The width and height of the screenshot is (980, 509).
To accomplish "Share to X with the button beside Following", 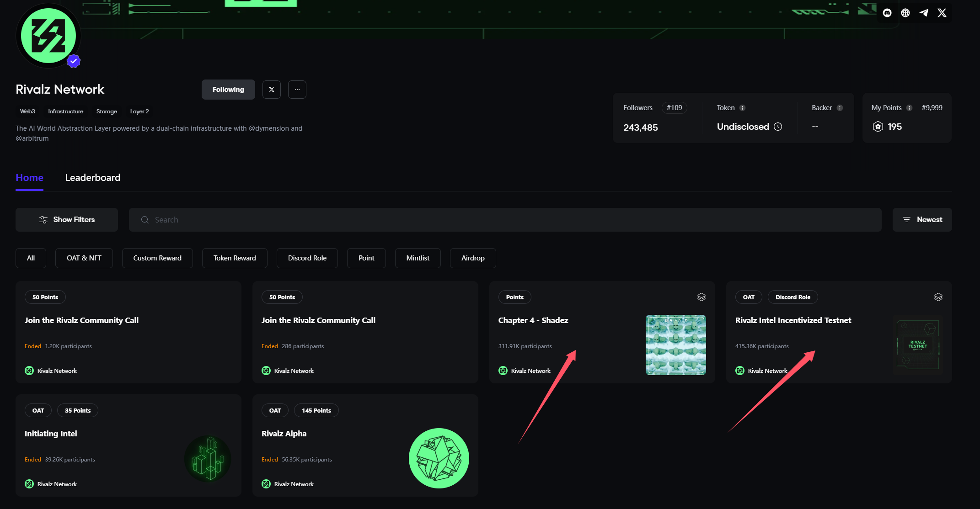I will (272, 90).
